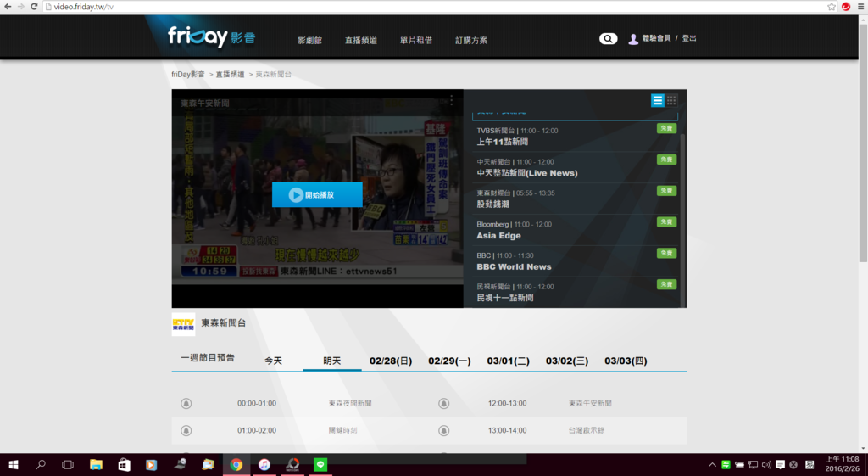Open the action center notifications icon
Viewport: 868px width, 476px height.
click(780, 464)
